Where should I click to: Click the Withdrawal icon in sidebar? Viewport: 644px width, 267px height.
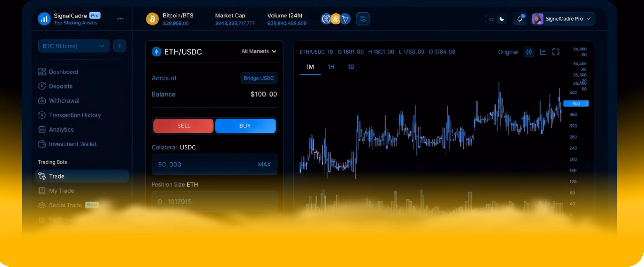coord(42,101)
